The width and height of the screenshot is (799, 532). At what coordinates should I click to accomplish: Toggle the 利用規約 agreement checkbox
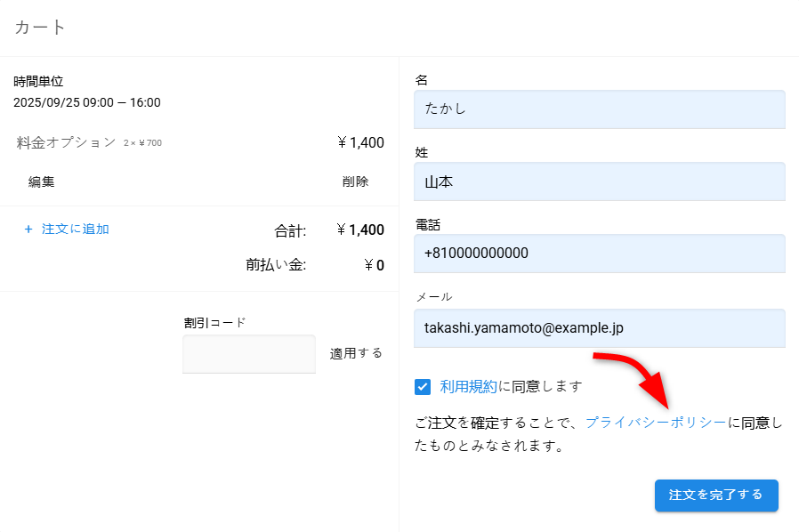(x=423, y=386)
